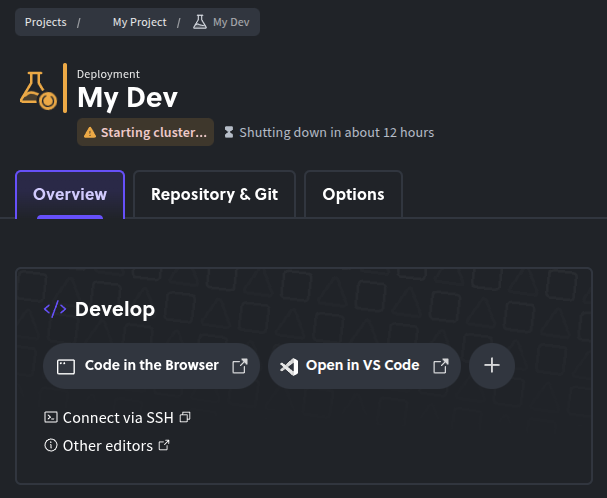Open the Repository & Git tab
Screen dimensions: 607x498
pos(214,194)
